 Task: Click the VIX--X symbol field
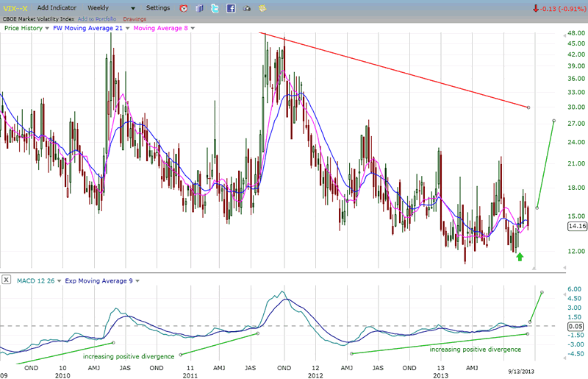click(x=16, y=8)
